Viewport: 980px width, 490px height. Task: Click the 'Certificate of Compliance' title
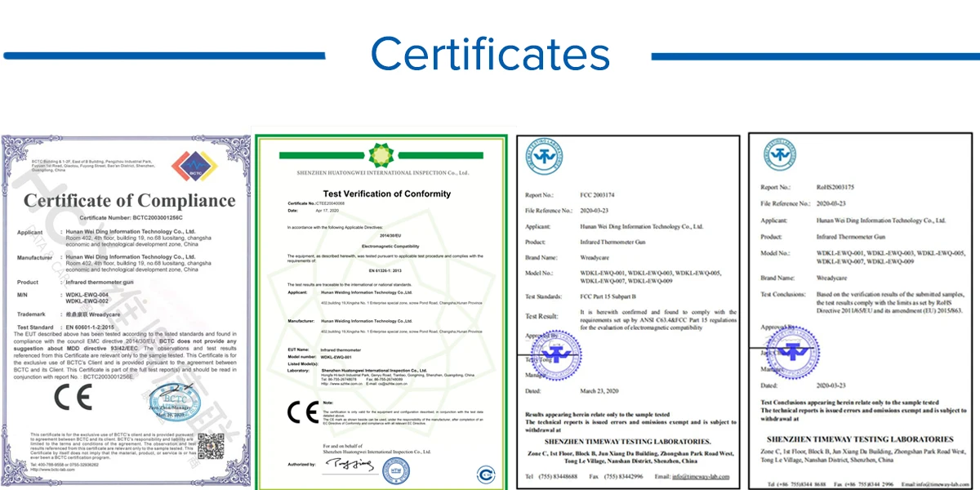pyautogui.click(x=129, y=201)
